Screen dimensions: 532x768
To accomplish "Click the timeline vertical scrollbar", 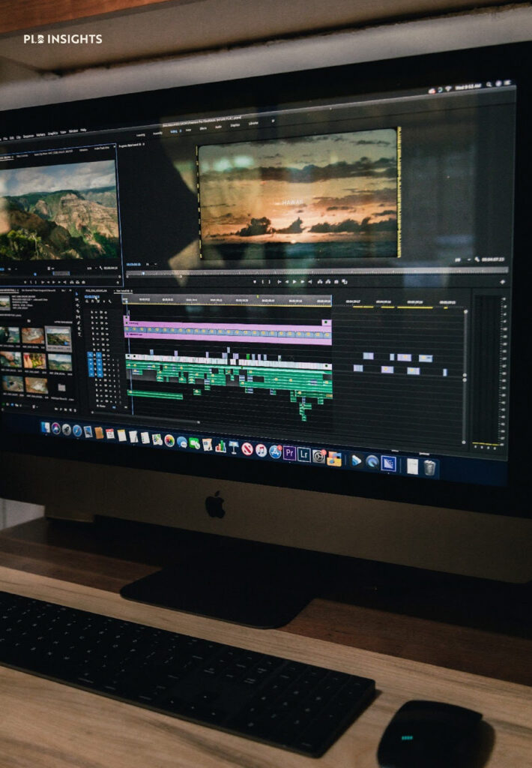I will pos(465,376).
